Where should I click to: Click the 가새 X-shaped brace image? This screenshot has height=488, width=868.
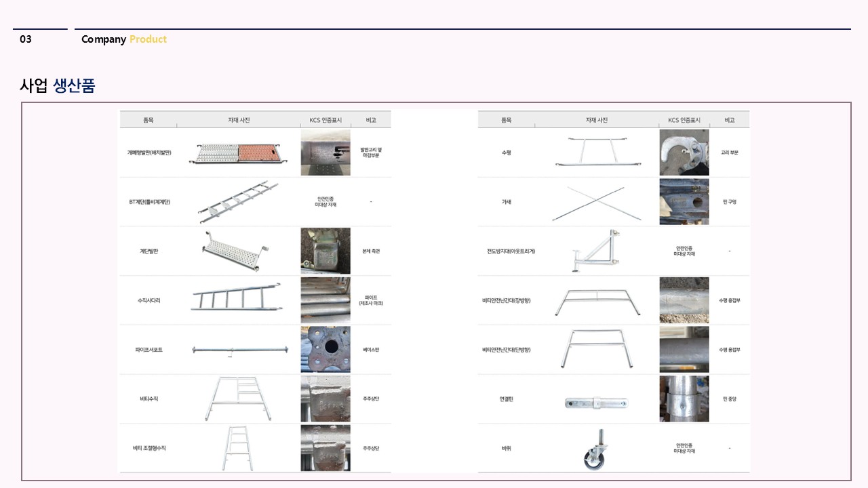click(596, 203)
